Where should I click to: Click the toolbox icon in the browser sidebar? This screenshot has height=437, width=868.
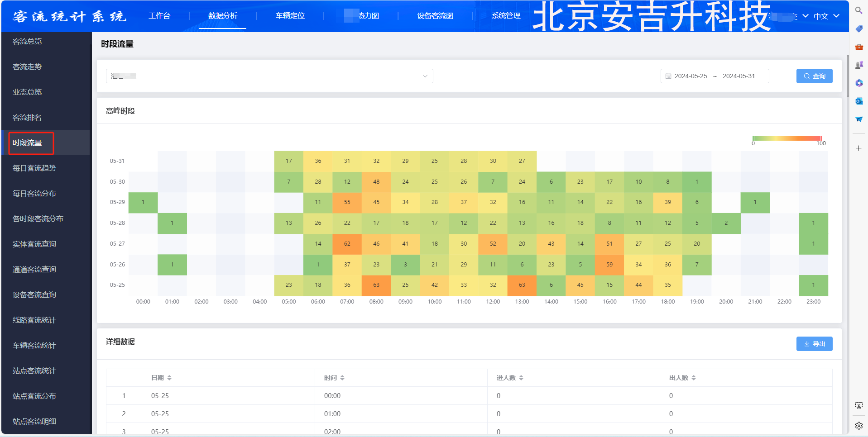858,47
